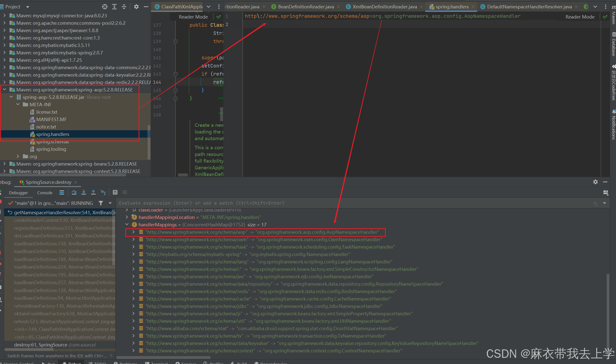
Task: Open the left editor tab list dropdown
Action: click(x=209, y=7)
